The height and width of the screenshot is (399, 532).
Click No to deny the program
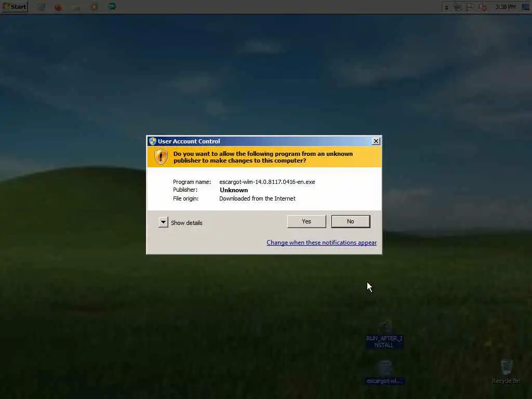(x=351, y=221)
